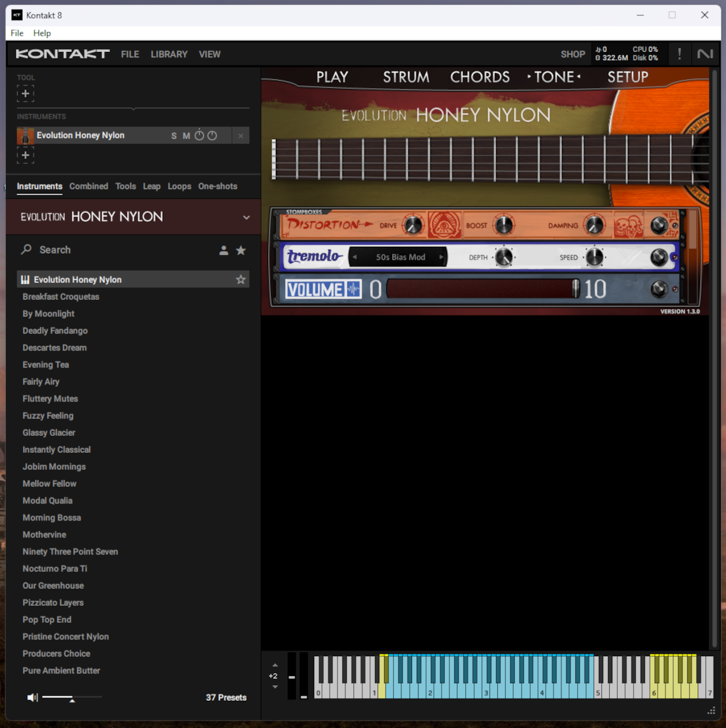The height and width of the screenshot is (728, 726).
Task: Adjust the preview volume slider
Action: 71,698
